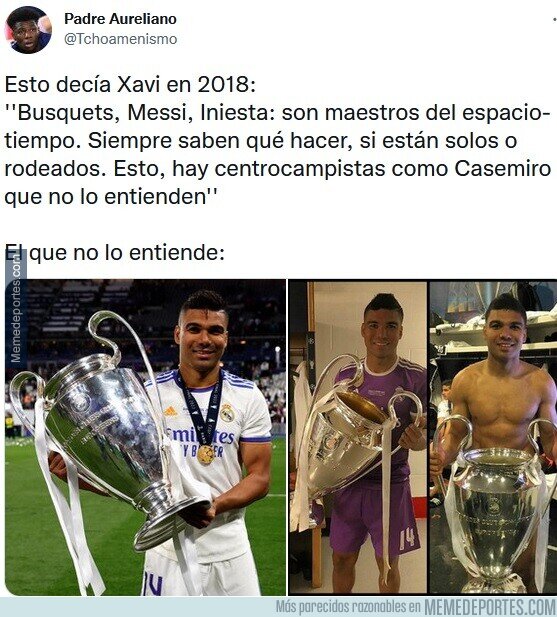
Task: Open the middle photo with purple kit
Action: point(358,437)
